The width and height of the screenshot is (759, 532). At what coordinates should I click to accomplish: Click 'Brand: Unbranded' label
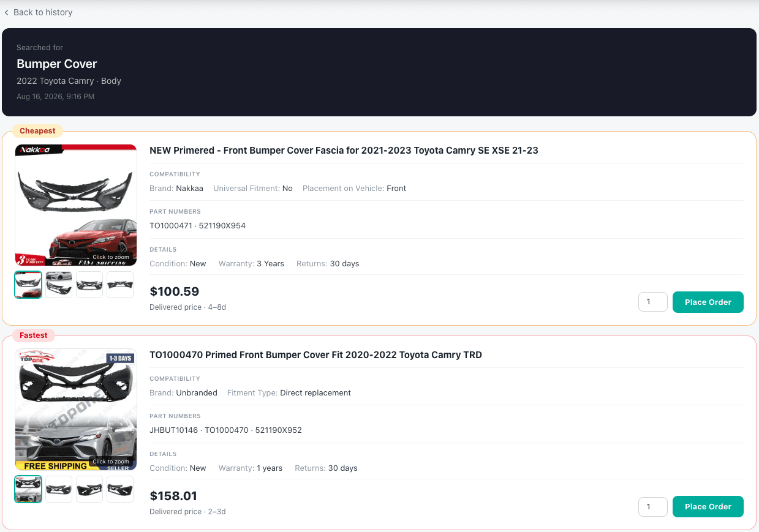183,393
